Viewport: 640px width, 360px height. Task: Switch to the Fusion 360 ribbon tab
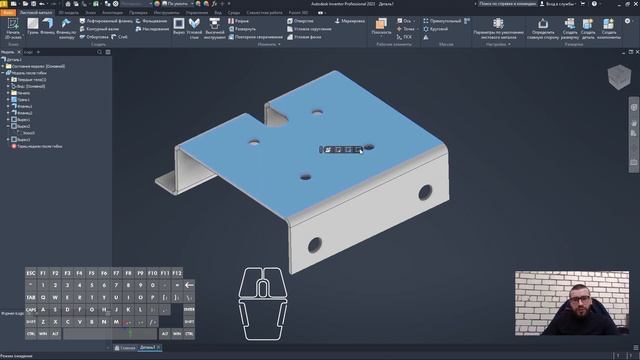(298, 13)
